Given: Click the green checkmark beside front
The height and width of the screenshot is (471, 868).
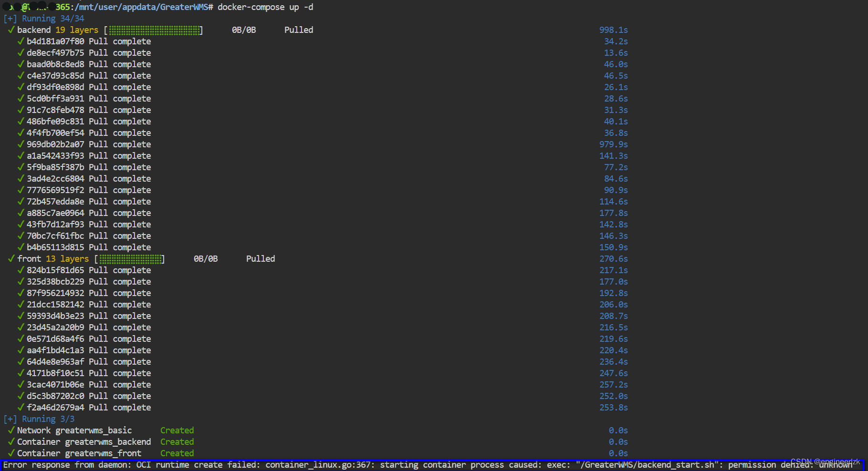Looking at the screenshot, I should [11, 258].
